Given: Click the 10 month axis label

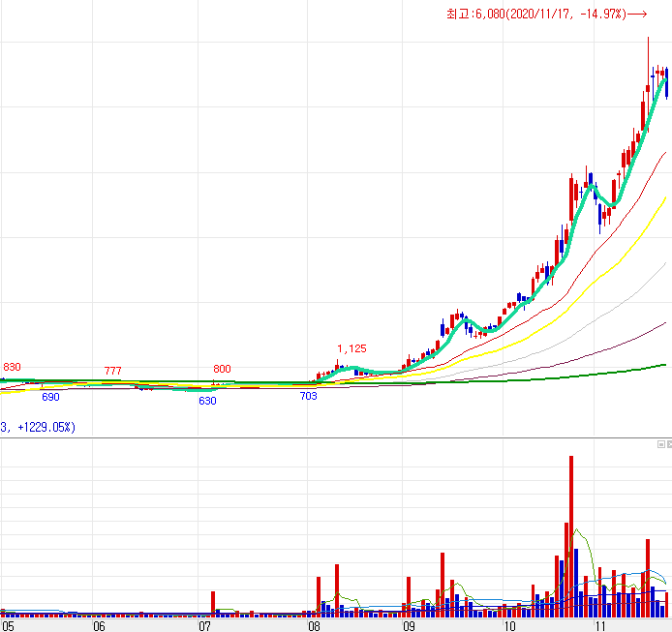Looking at the screenshot, I should 509,626.
